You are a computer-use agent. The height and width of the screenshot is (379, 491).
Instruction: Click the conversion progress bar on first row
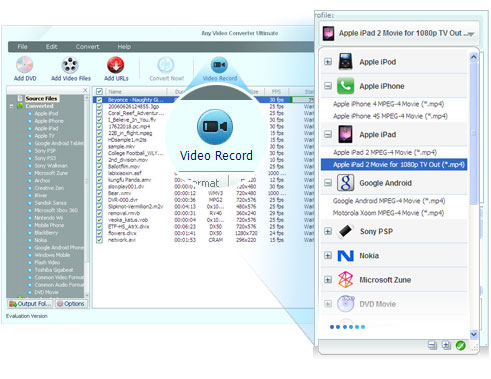pos(303,100)
